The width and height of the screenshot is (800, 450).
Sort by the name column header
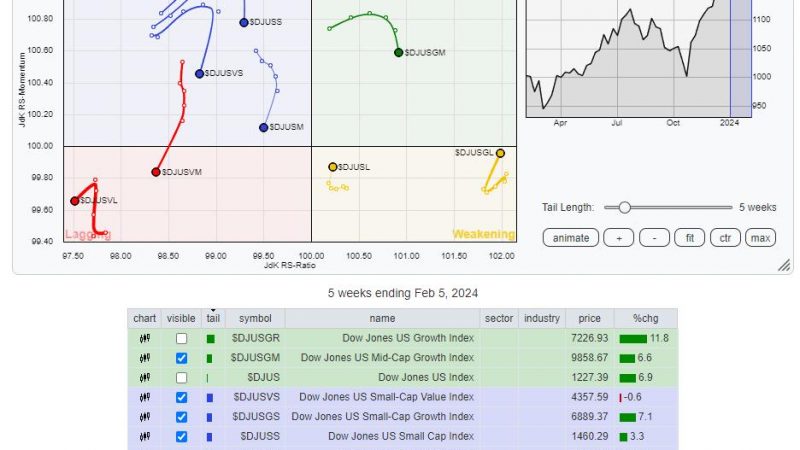pyautogui.click(x=382, y=318)
